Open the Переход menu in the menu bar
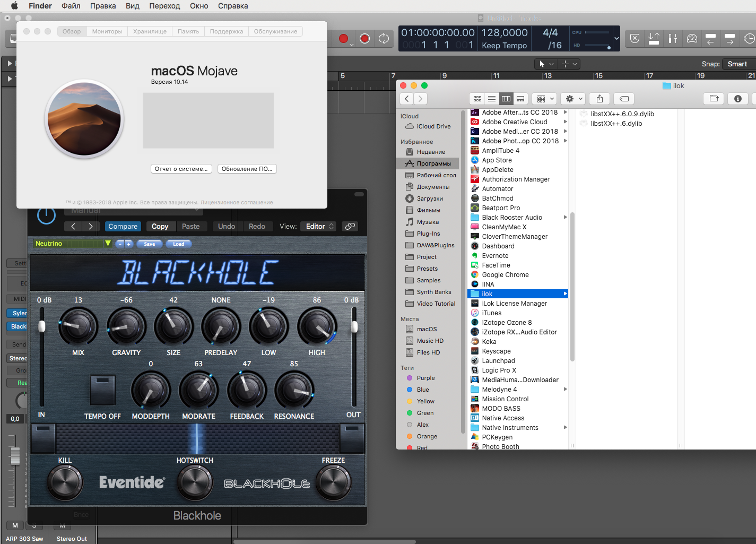This screenshot has width=756, height=544. pos(164,6)
